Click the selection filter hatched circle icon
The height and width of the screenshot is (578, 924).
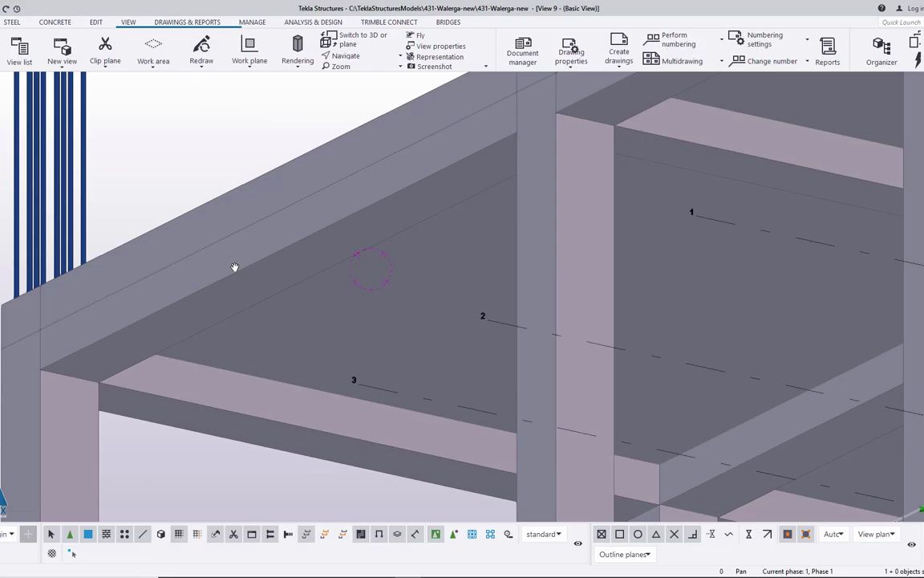tap(52, 554)
